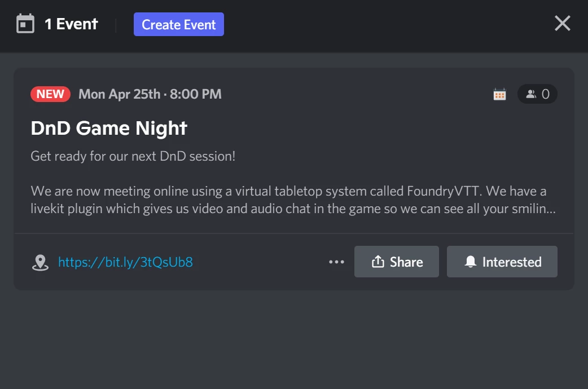Toggle event notifications with Interested button
The width and height of the screenshot is (588, 389).
point(502,261)
